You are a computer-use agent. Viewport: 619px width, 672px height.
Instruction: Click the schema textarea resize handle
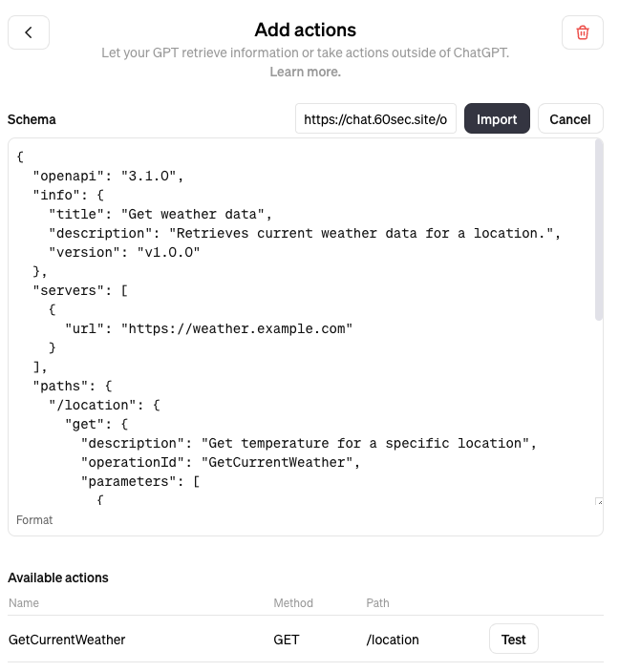point(599,501)
